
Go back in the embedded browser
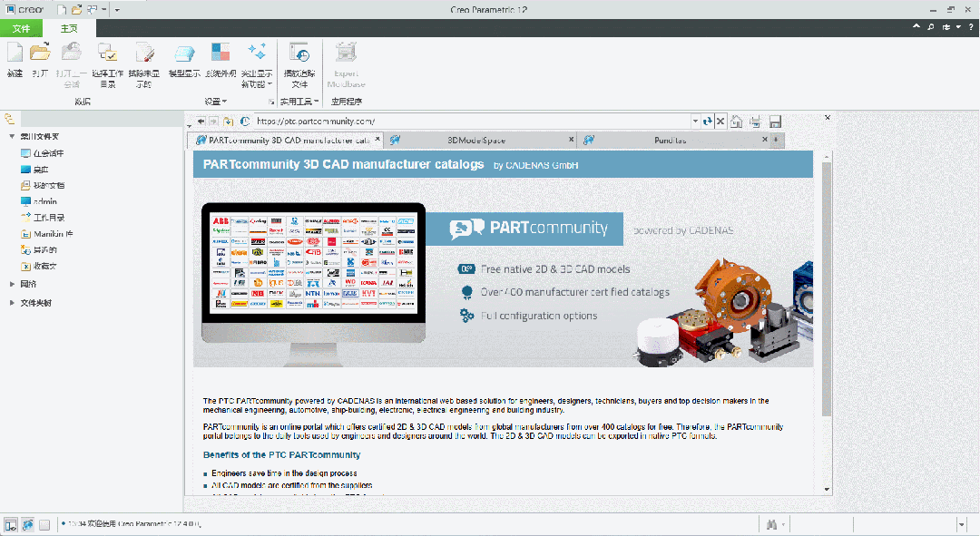coord(200,122)
